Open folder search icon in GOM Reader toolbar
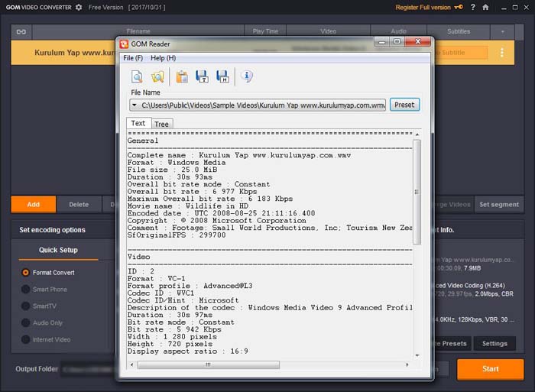Image resolution: width=535 pixels, height=392 pixels. [157, 76]
